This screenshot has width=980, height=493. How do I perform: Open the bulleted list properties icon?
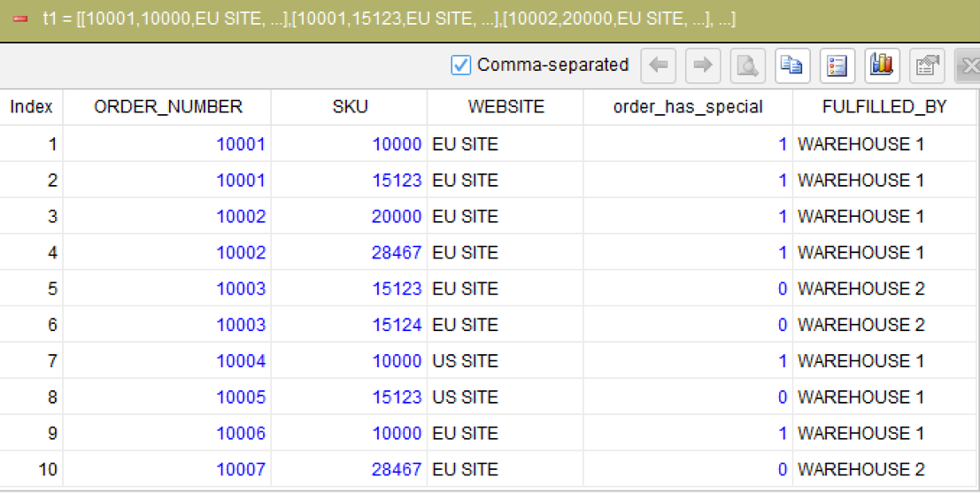pos(837,65)
